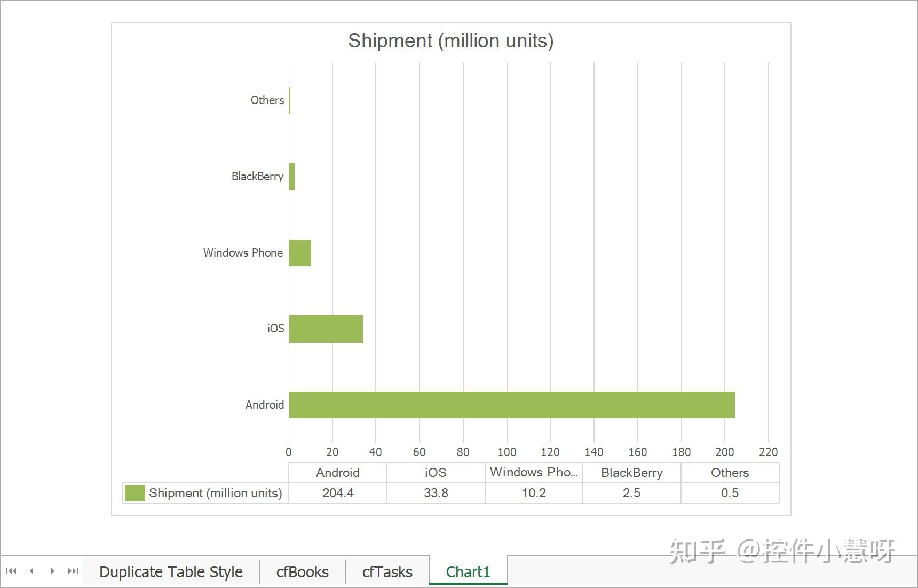Go to first sheet tab navigation arrow
The width and height of the screenshot is (918, 588).
[x=11, y=571]
